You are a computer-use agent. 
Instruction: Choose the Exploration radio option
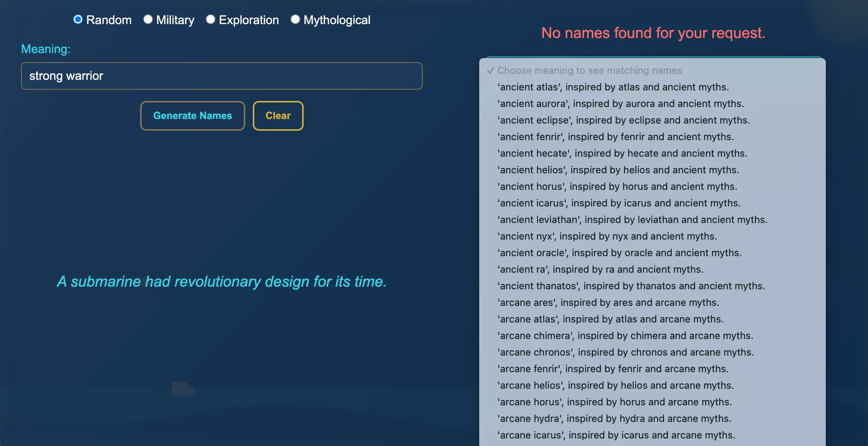[211, 20]
